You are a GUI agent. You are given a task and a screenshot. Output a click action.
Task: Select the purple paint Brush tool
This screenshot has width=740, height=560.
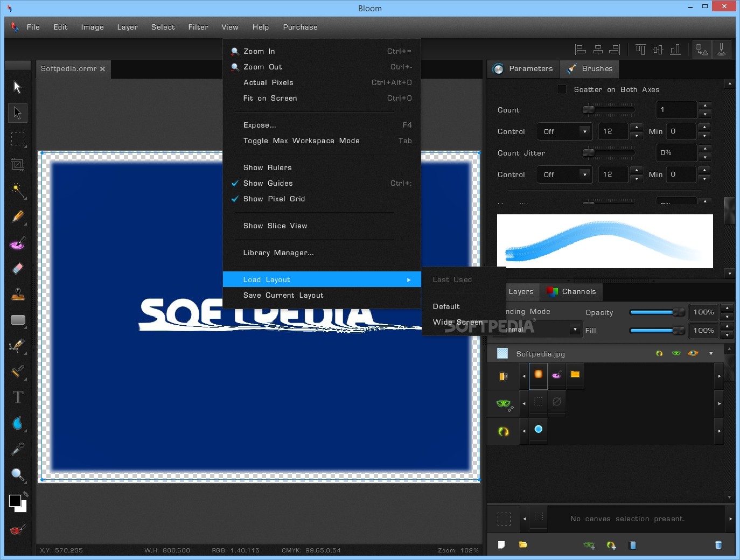pyautogui.click(x=18, y=243)
